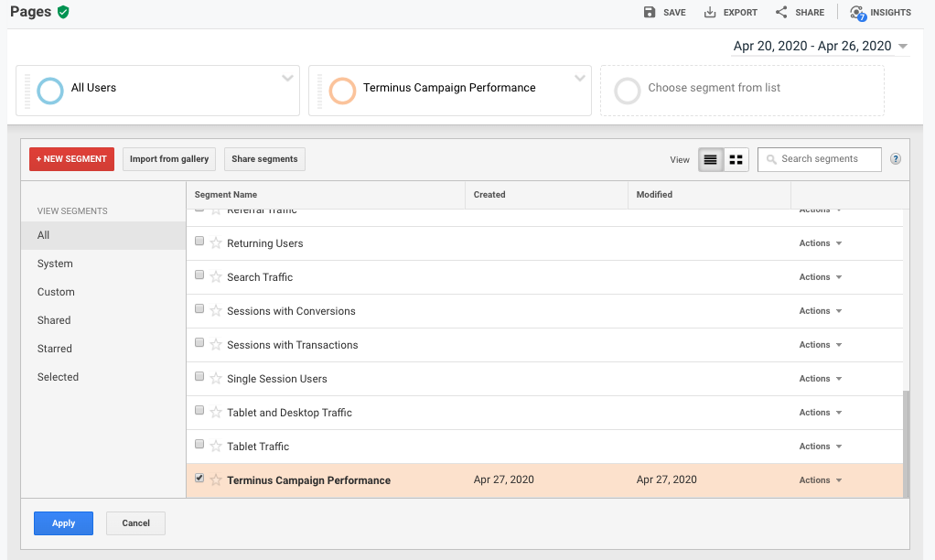Image resolution: width=935 pixels, height=560 pixels.
Task: Open Actions menu for Single Session Users
Action: click(821, 379)
